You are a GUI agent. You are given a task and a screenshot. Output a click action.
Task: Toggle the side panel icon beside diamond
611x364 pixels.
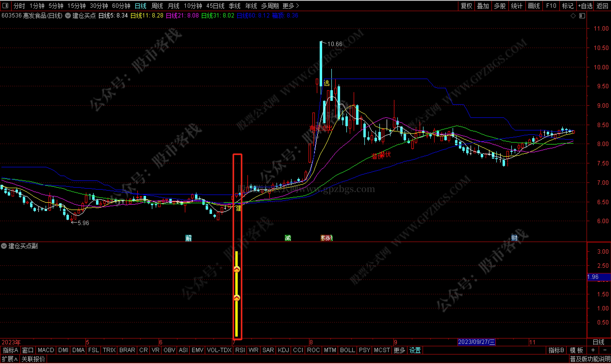(582, 16)
